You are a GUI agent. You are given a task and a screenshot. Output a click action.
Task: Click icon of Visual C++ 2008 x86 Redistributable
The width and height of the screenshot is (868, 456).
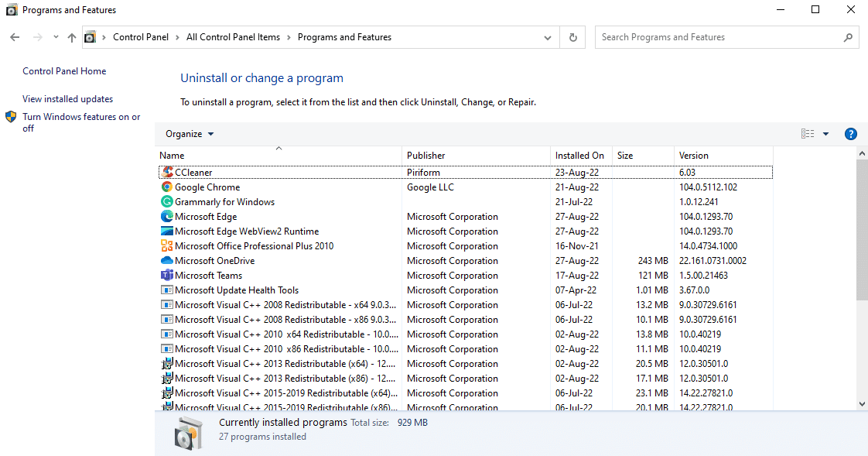click(x=166, y=319)
